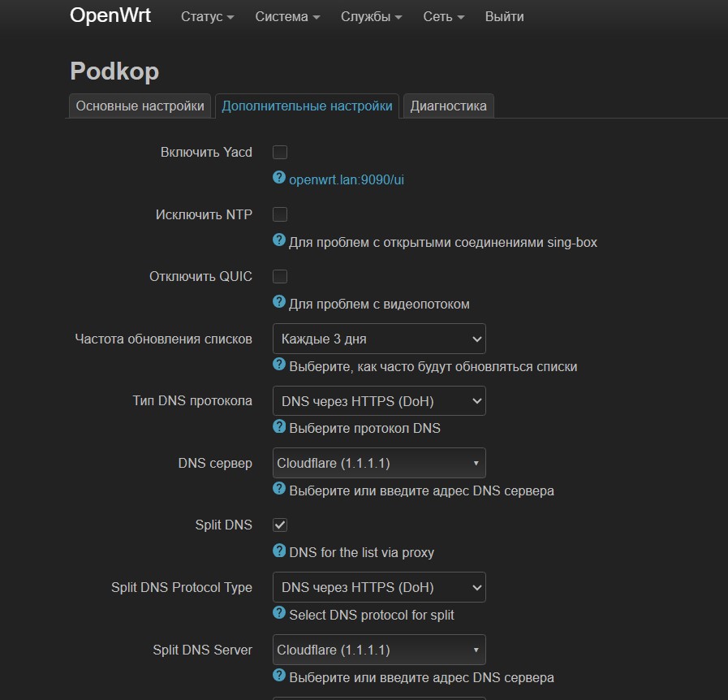Click help icon beside 'Select DNS protocol for split'

coord(279,613)
